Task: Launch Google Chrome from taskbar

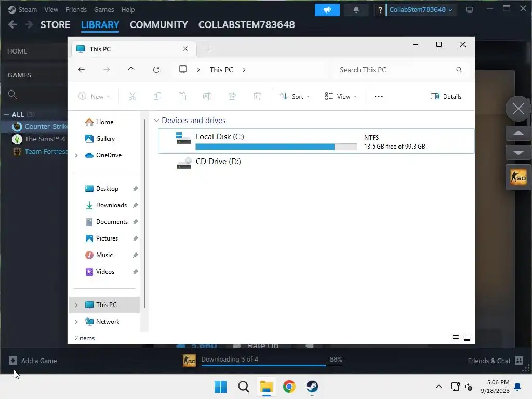Action: (x=289, y=387)
